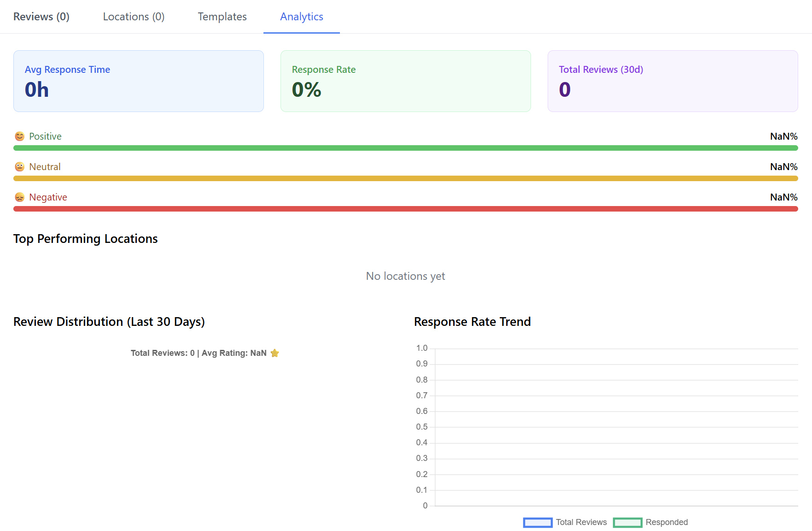
Task: Click the Total Reviews (30d) card
Action: coord(672,81)
